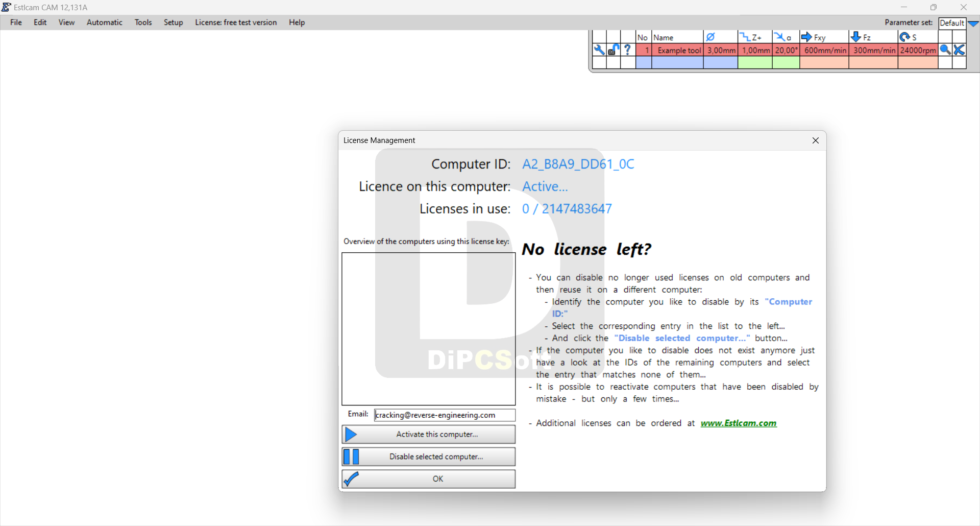The image size is (980, 526).
Task: Open the Edit menu
Action: [x=40, y=22]
